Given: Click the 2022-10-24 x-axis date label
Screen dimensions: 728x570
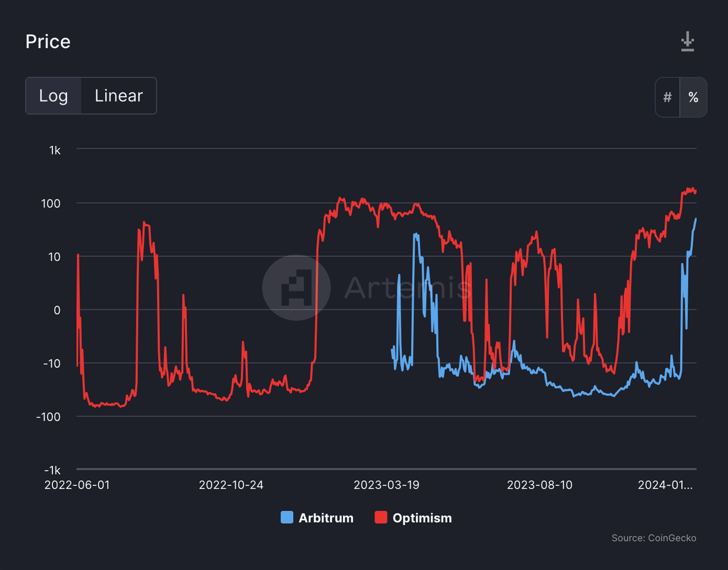Looking at the screenshot, I should (231, 485).
